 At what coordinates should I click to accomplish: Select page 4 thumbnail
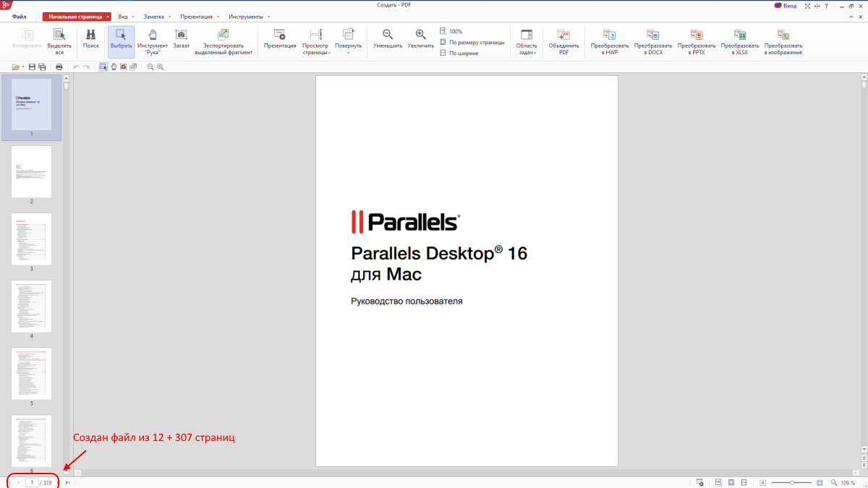click(31, 306)
